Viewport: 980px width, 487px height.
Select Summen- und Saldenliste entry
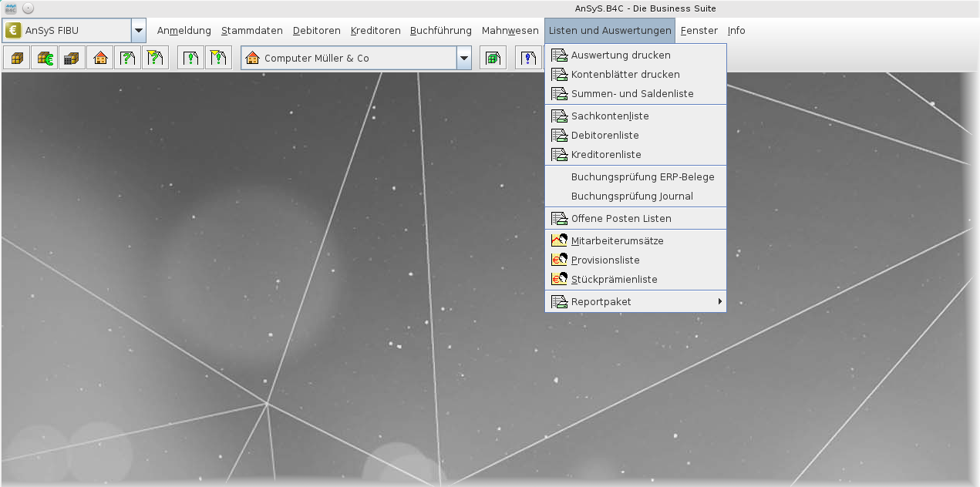point(632,93)
